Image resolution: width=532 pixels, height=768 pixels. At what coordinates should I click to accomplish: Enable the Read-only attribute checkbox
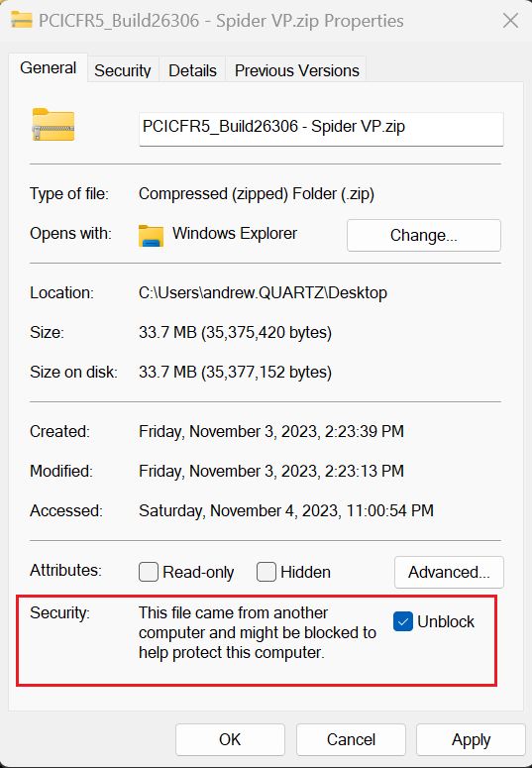(x=149, y=572)
